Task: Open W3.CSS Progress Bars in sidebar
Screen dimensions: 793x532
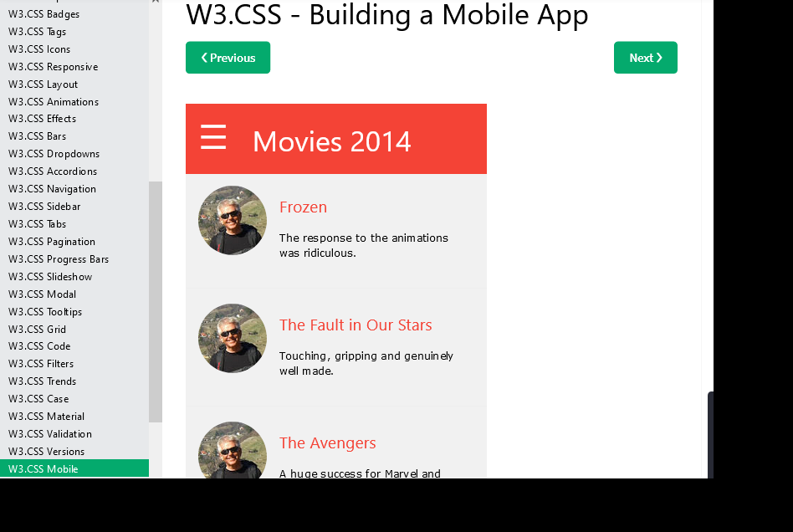Action: pos(74,259)
